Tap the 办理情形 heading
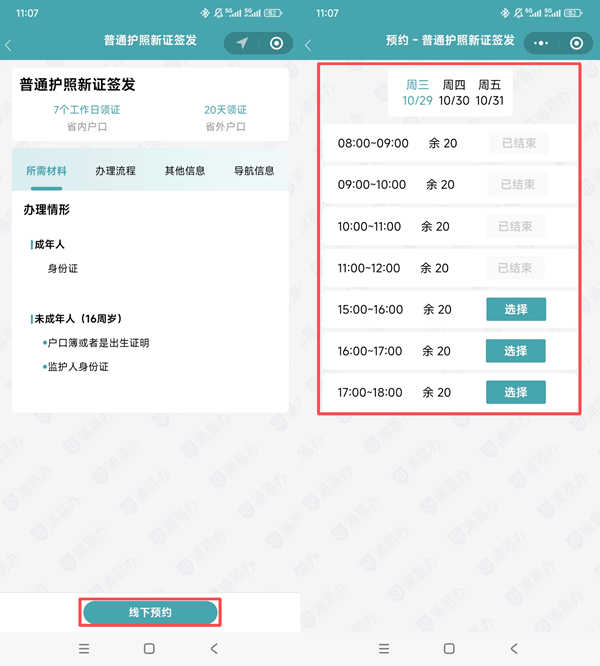This screenshot has width=600, height=666. pyautogui.click(x=46, y=209)
